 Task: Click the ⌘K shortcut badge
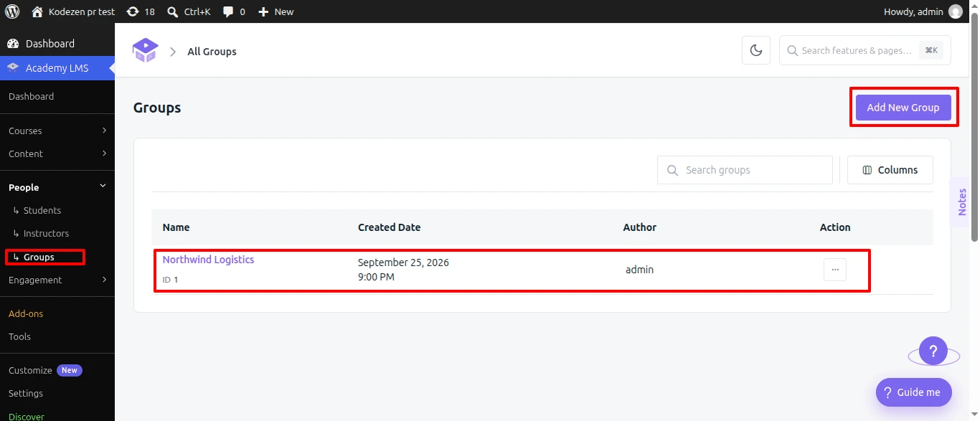[931, 50]
